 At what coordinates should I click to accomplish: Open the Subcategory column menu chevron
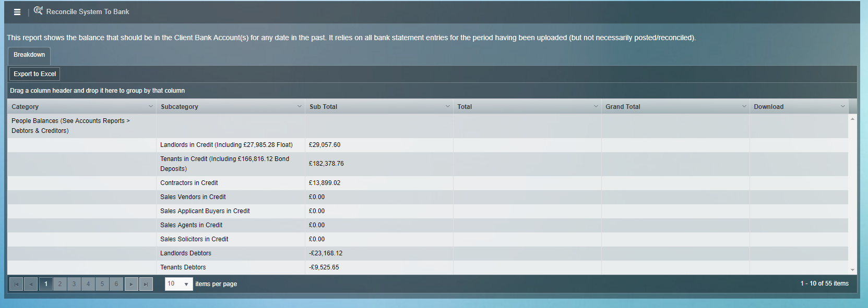tap(300, 106)
